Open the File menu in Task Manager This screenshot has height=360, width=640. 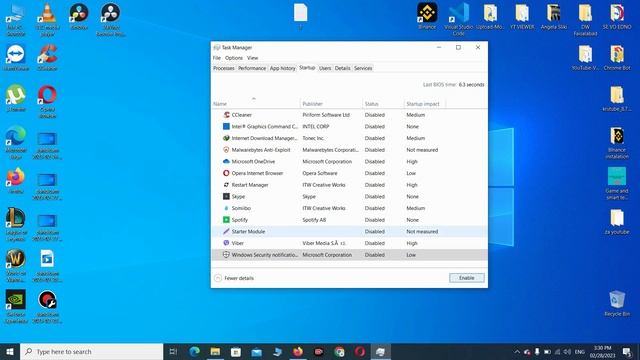[217, 58]
